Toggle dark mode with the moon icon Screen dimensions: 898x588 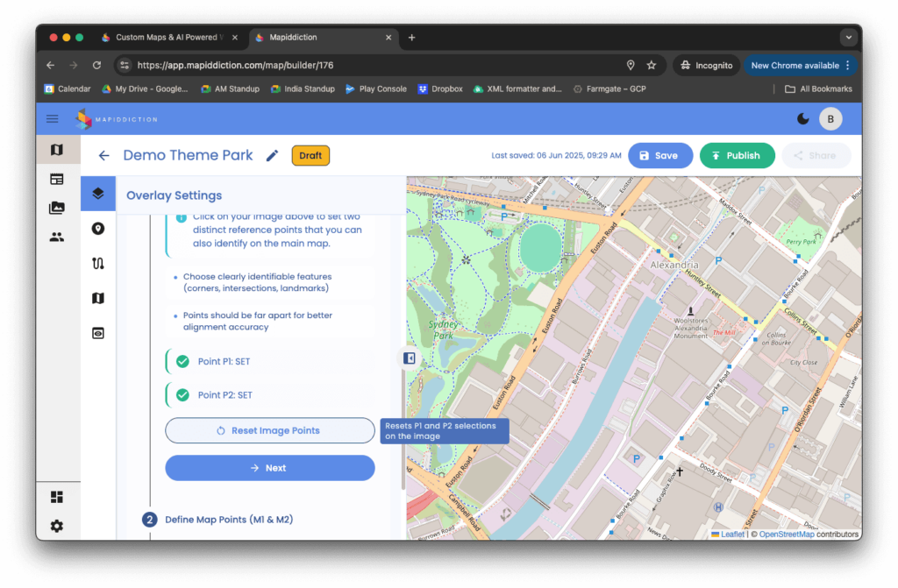[803, 119]
